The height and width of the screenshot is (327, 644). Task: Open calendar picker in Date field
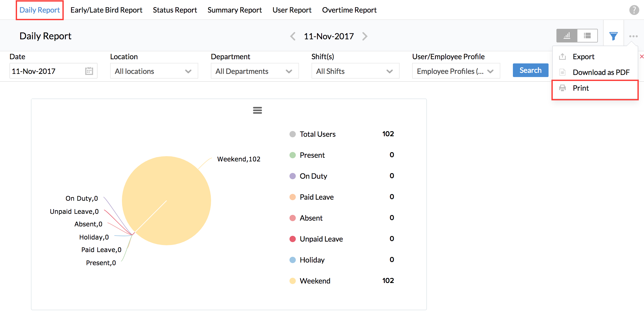89,71
